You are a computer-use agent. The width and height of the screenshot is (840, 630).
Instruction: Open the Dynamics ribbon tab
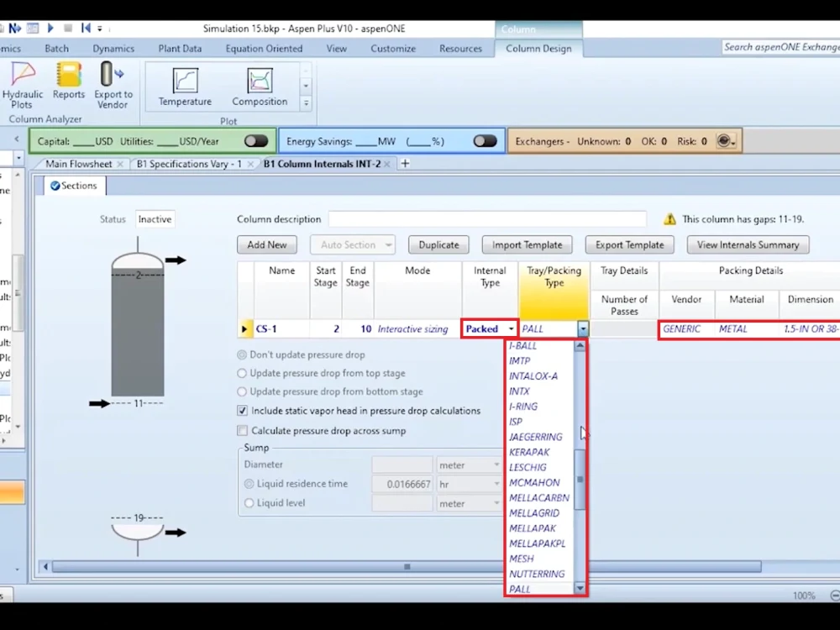(113, 48)
